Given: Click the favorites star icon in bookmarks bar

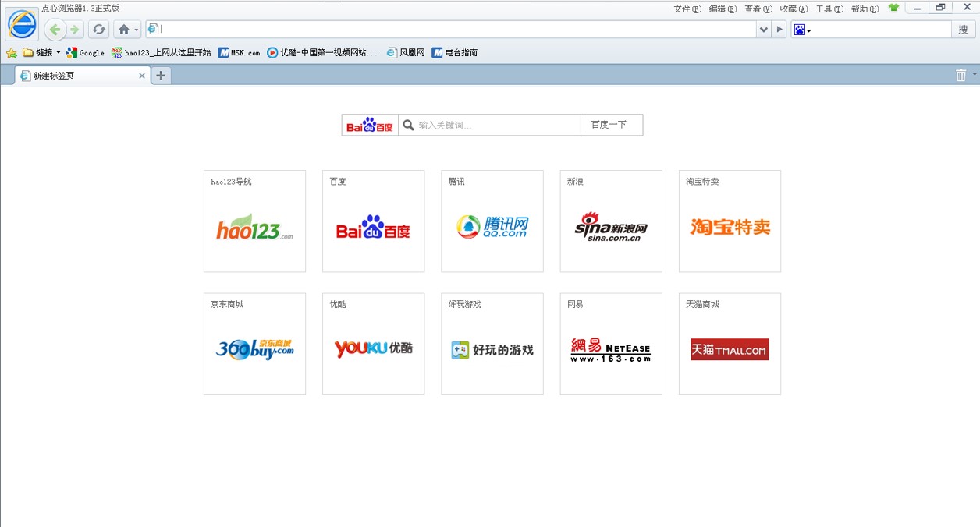Looking at the screenshot, I should 12,53.
